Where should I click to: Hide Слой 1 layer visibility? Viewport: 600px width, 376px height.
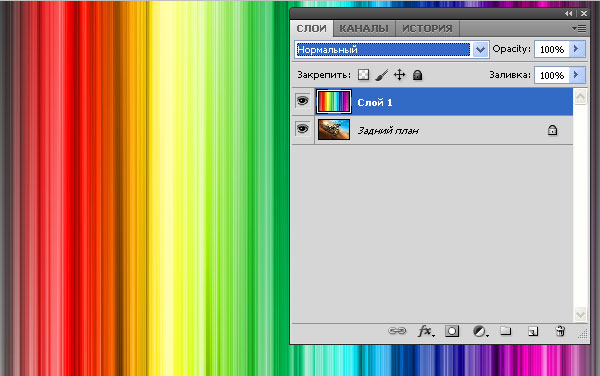[x=302, y=101]
